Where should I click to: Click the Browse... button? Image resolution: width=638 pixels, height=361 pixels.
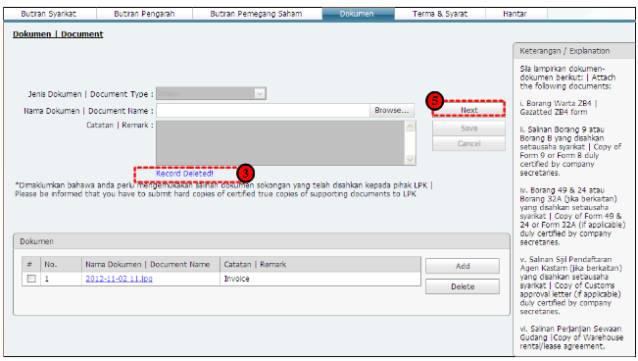392,110
